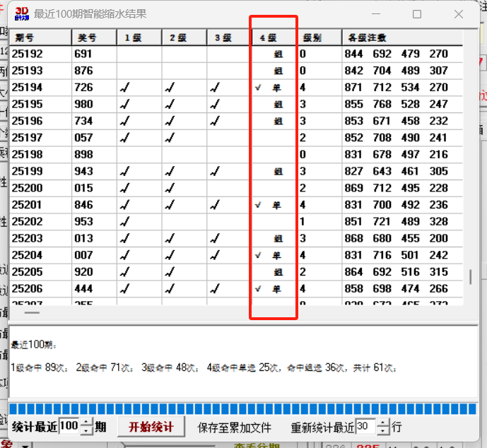
Task: Increase the 重新统计最近 row count
Action: point(383,423)
